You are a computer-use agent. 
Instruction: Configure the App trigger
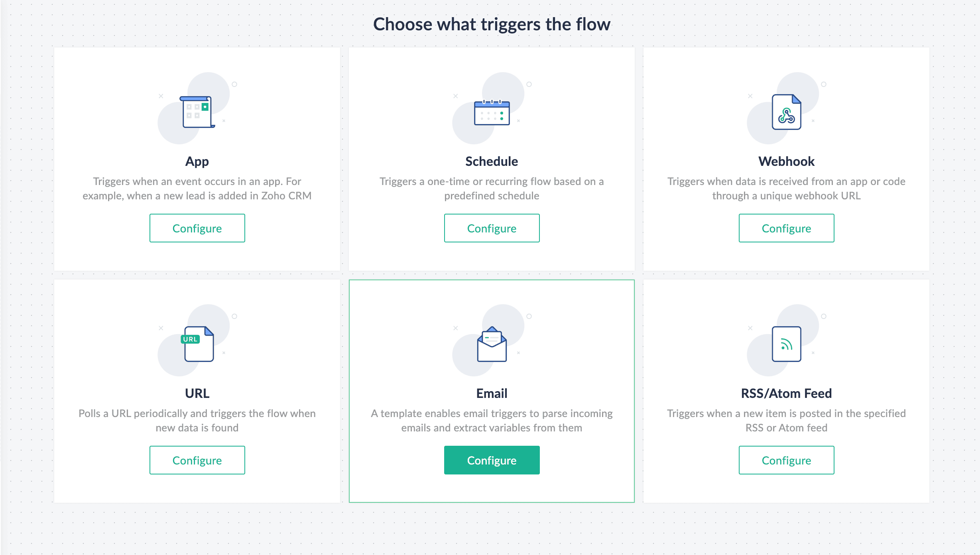(x=197, y=228)
